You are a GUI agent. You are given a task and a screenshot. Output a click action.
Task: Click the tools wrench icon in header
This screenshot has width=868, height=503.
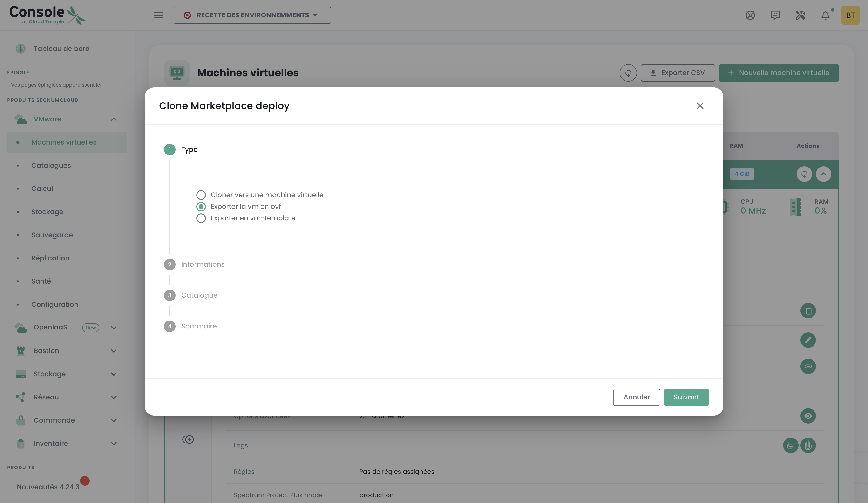point(800,15)
